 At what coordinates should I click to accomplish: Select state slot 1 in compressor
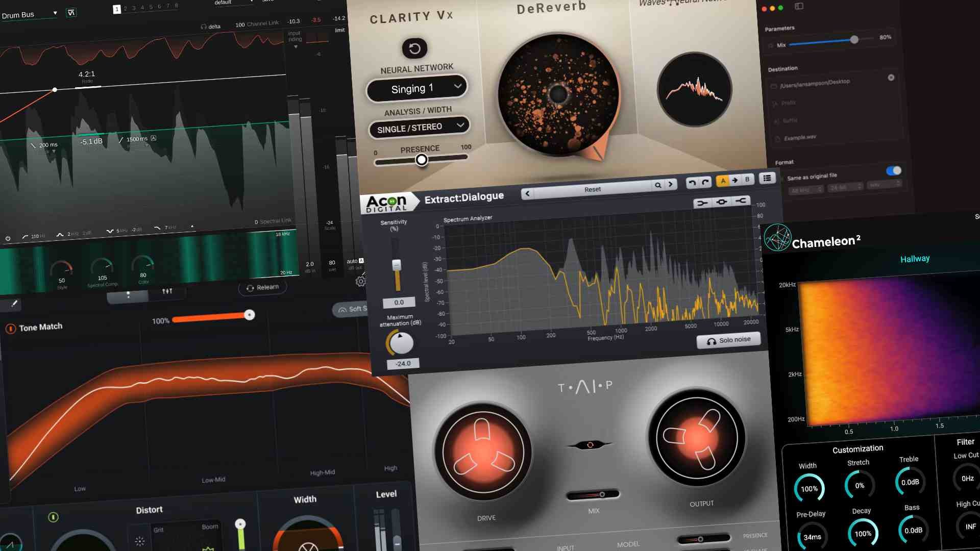pos(117,9)
